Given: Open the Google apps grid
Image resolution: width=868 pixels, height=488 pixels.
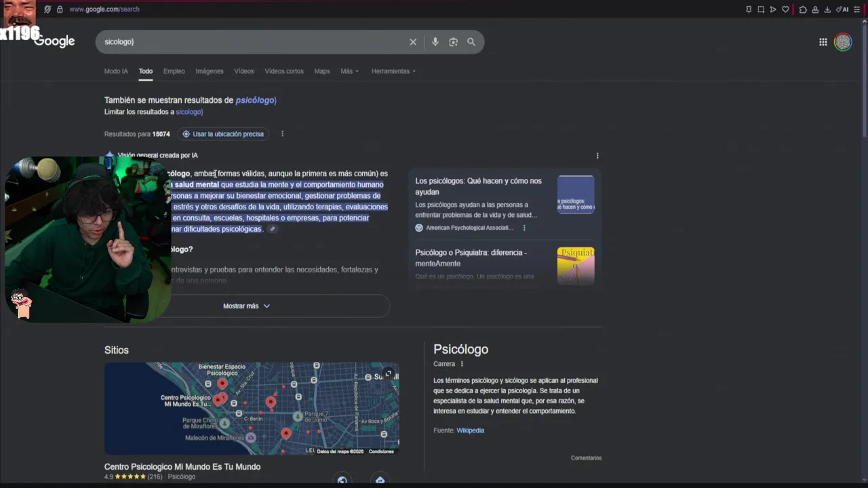Looking at the screenshot, I should 823,42.
